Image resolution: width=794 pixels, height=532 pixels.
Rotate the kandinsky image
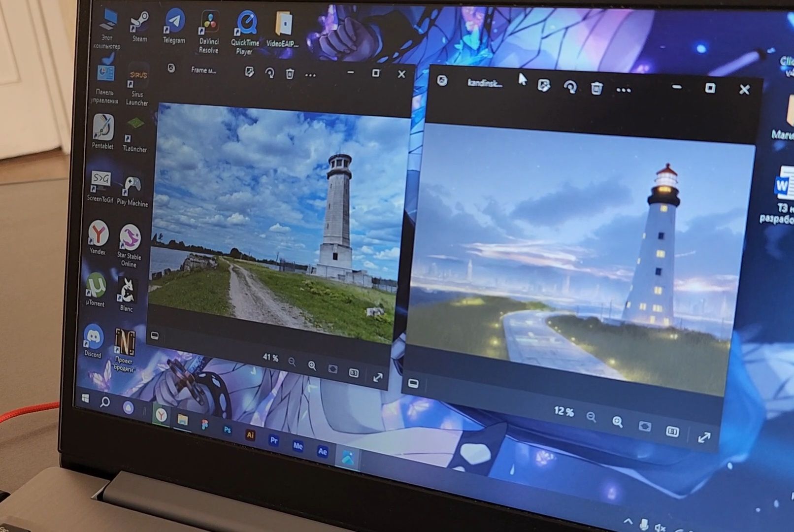point(570,88)
